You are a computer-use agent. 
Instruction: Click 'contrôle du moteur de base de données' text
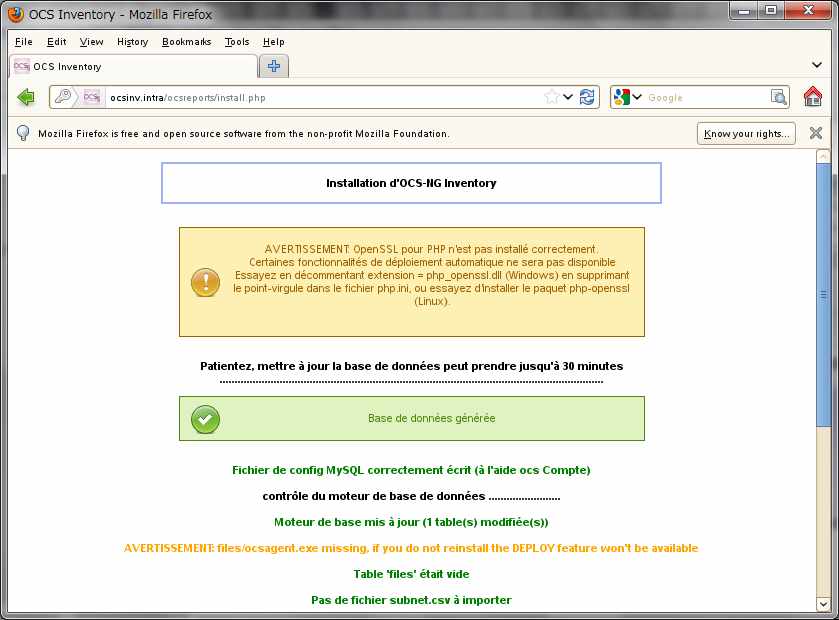pyautogui.click(x=411, y=496)
